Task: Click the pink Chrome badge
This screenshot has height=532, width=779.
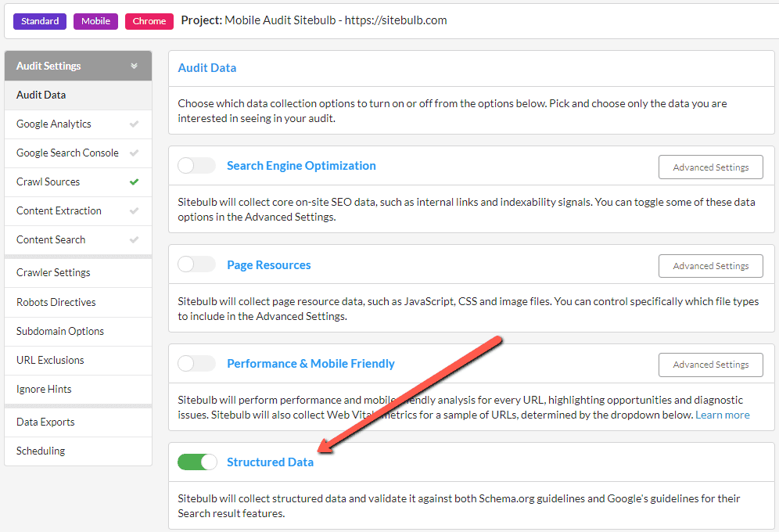Action: pyautogui.click(x=149, y=21)
